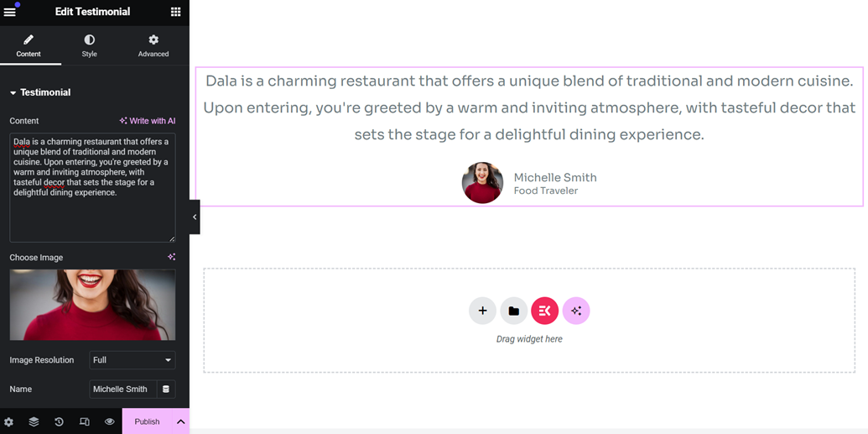Click the Publish button
868x434 pixels.
tap(147, 421)
